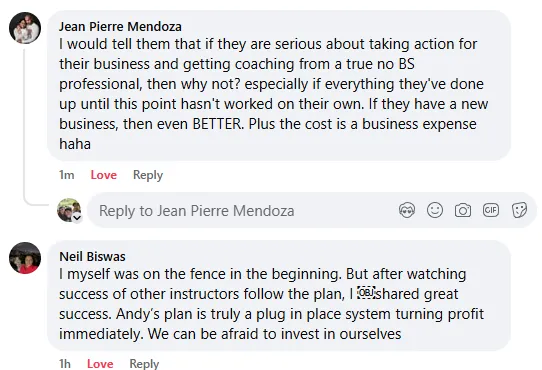Love Jean Pierre Mendoza's comment
The height and width of the screenshot is (370, 542).
[104, 175]
